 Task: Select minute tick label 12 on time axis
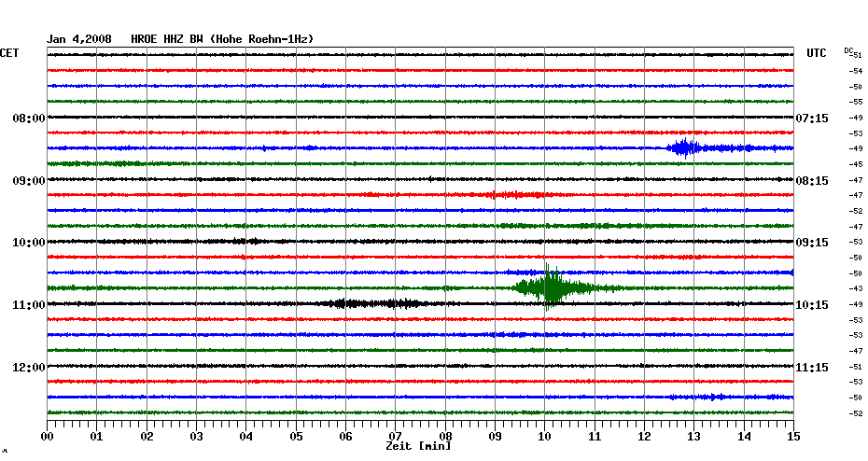(644, 437)
